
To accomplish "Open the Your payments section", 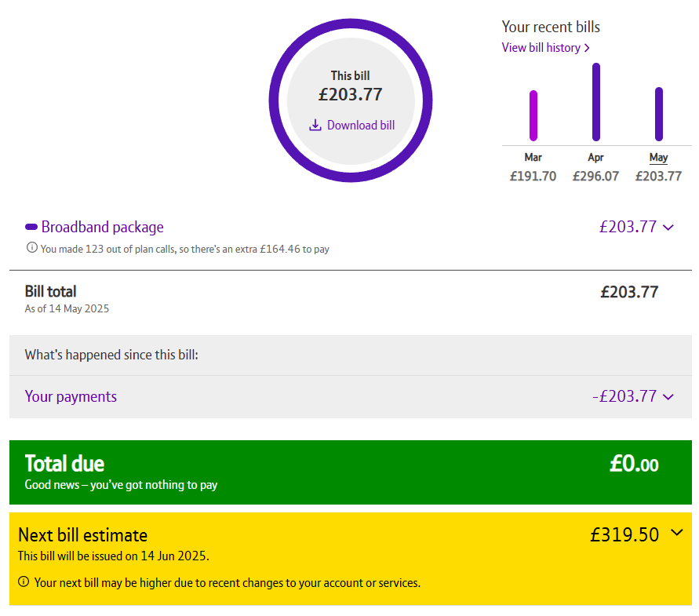I will [71, 396].
